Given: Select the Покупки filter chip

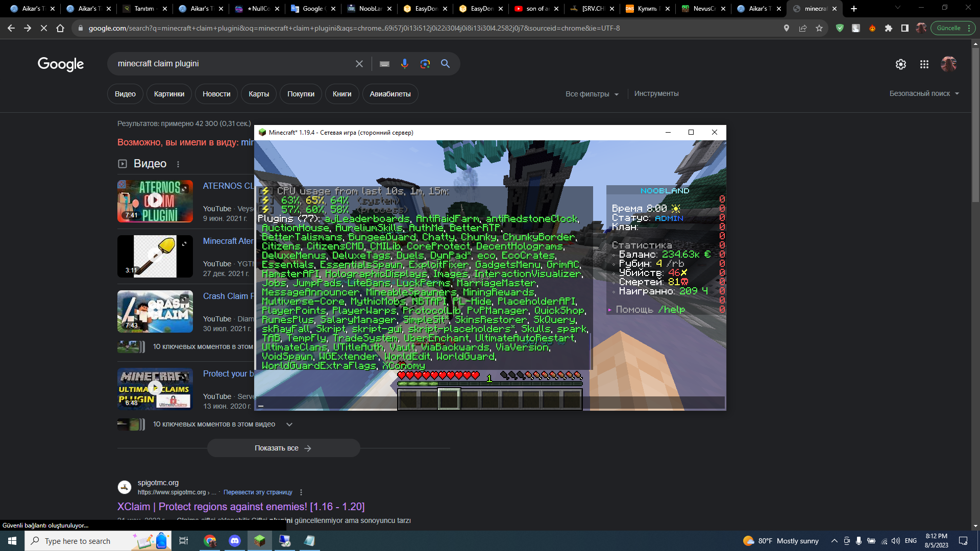Looking at the screenshot, I should 301,94.
